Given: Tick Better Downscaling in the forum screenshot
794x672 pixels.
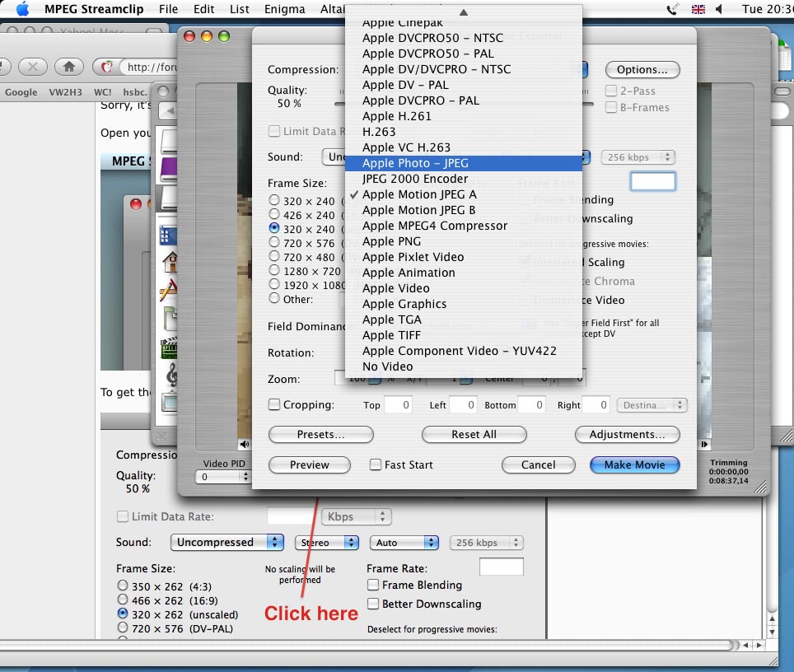Looking at the screenshot, I should click(x=373, y=604).
